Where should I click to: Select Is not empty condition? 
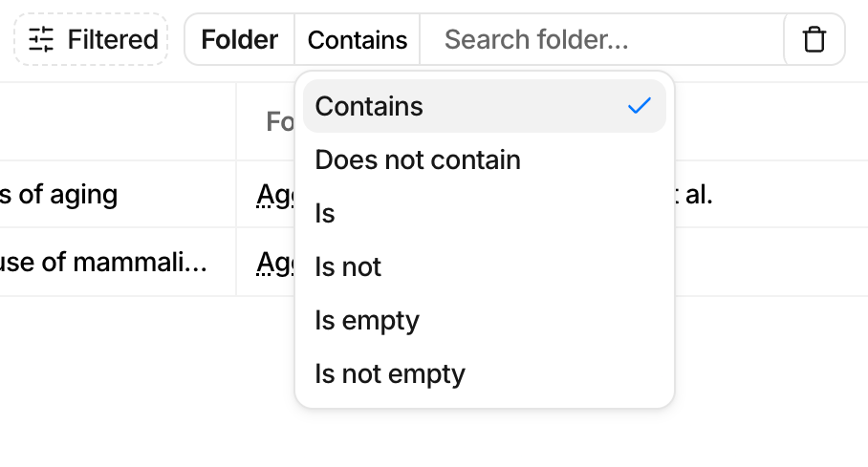(x=390, y=373)
